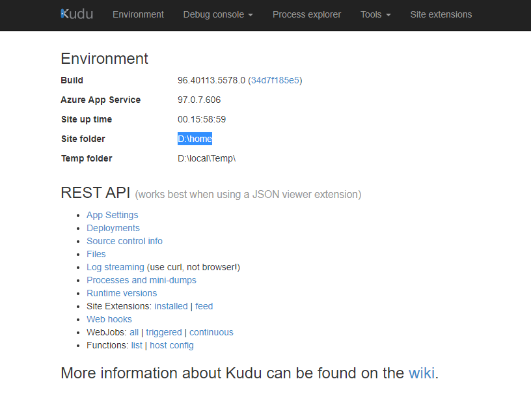Open WebJobs triggered link
The height and width of the screenshot is (420, 531).
164,332
